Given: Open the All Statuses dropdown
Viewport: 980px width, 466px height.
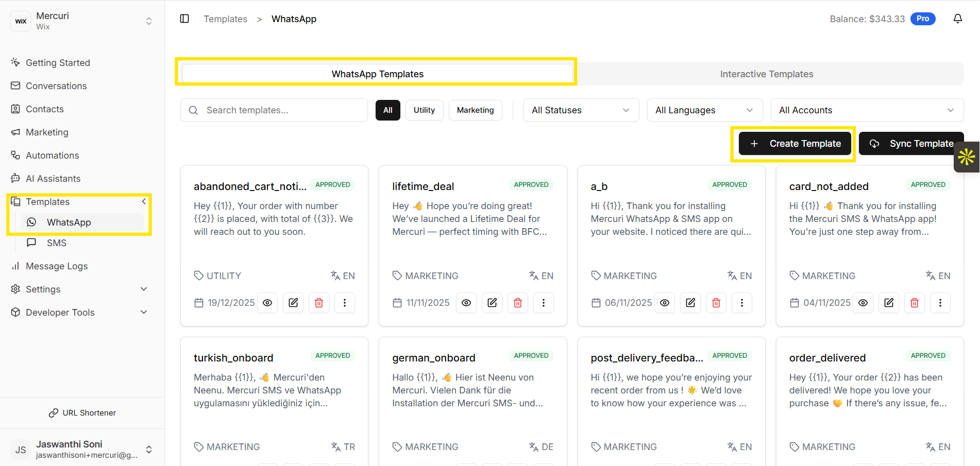Looking at the screenshot, I should (x=581, y=110).
